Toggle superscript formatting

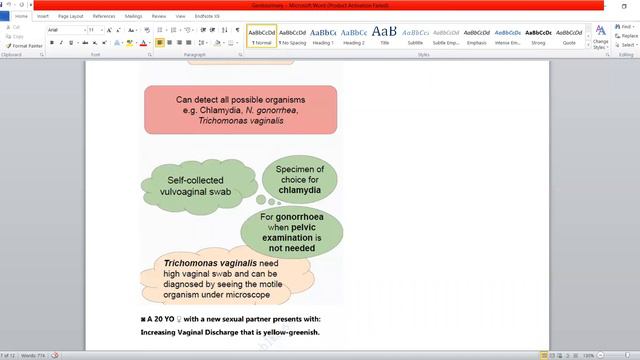tap(104, 42)
